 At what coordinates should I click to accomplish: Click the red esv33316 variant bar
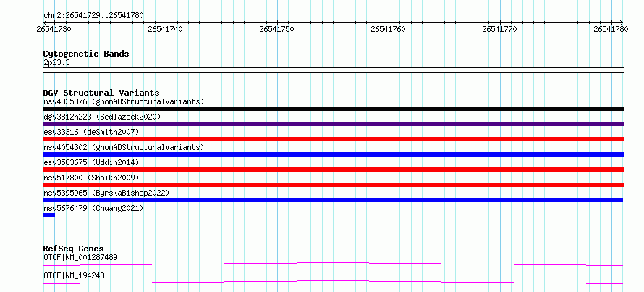pyautogui.click(x=333, y=139)
